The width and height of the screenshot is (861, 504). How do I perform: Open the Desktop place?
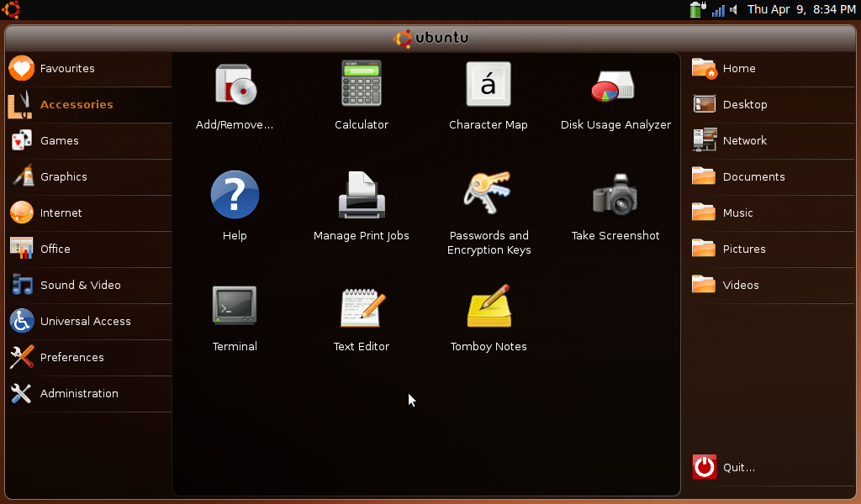click(773, 105)
